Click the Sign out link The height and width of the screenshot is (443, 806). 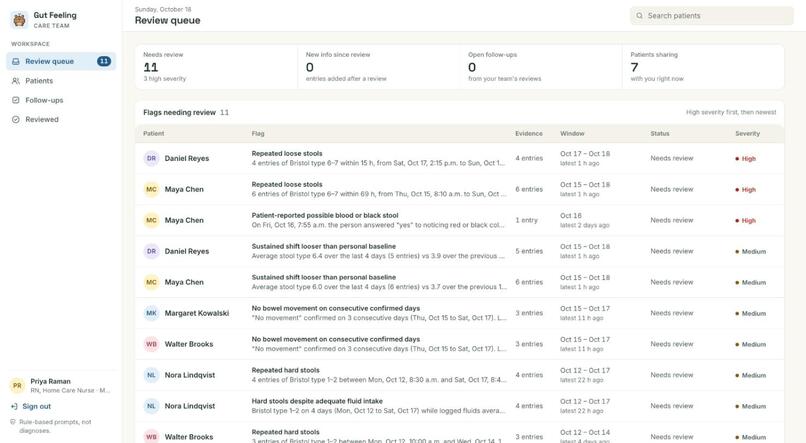(36, 407)
